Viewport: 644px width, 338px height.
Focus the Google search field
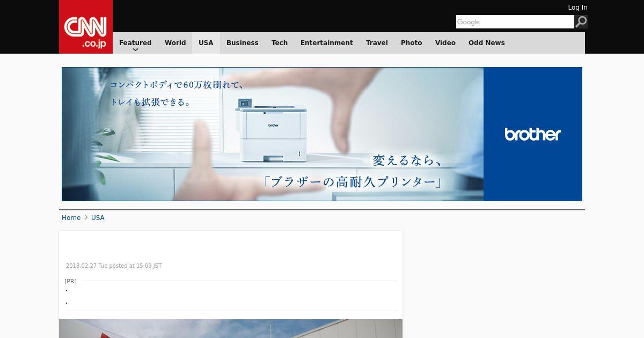click(x=515, y=22)
